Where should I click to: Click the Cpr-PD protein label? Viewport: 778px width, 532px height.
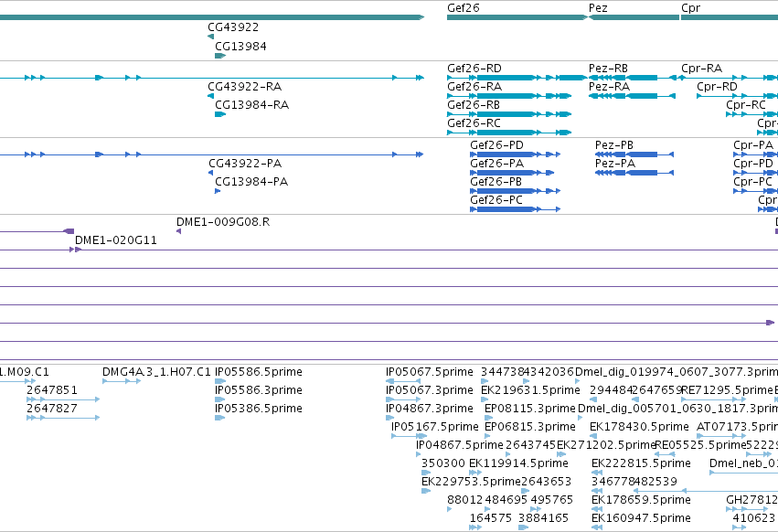click(x=753, y=164)
